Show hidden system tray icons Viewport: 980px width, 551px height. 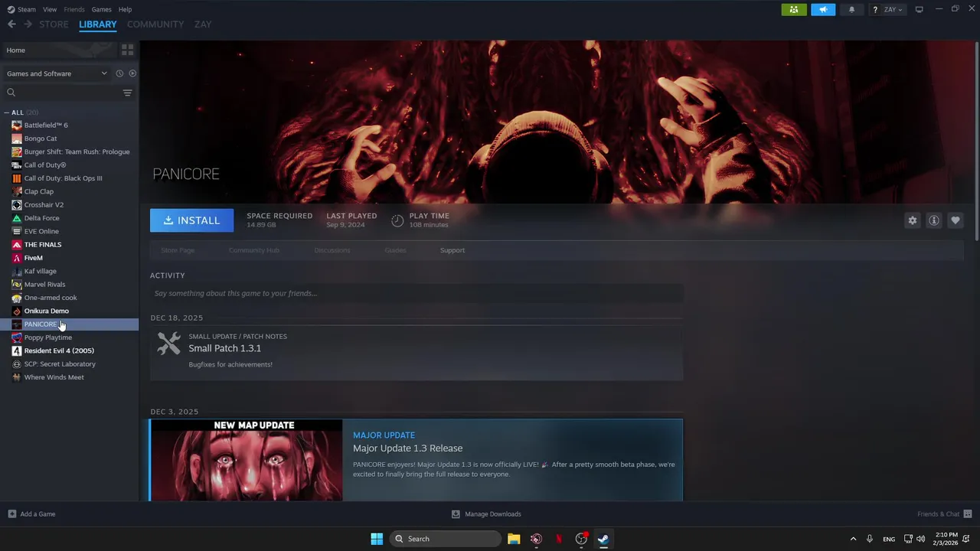point(853,539)
